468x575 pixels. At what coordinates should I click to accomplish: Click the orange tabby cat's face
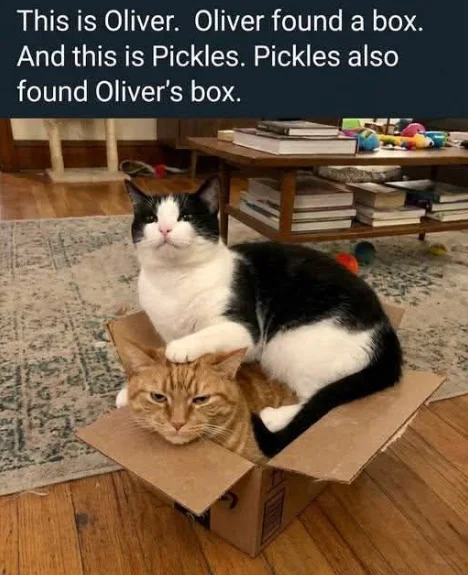click(180, 407)
